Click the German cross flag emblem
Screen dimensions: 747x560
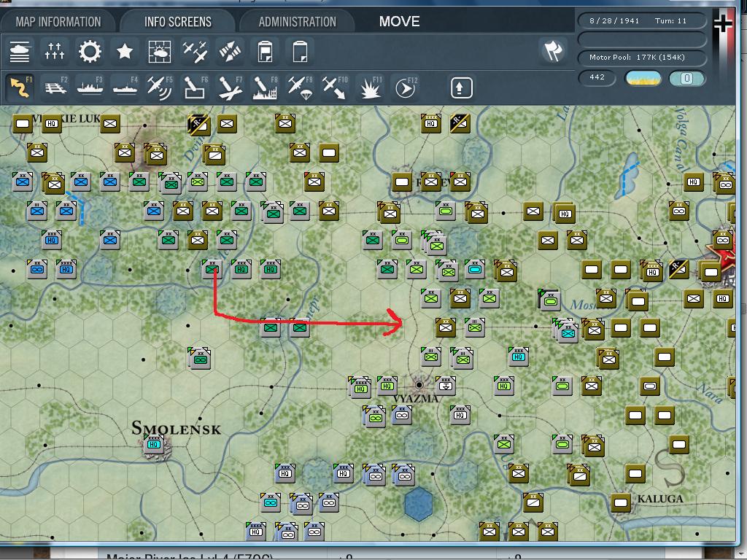point(723,23)
